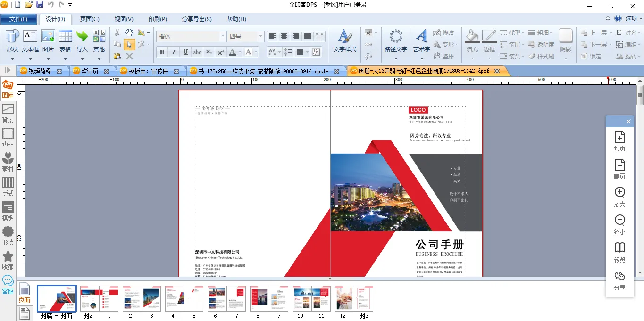This screenshot has height=321, width=644.
Task: Toggle underline text formatting
Action: coord(185,52)
